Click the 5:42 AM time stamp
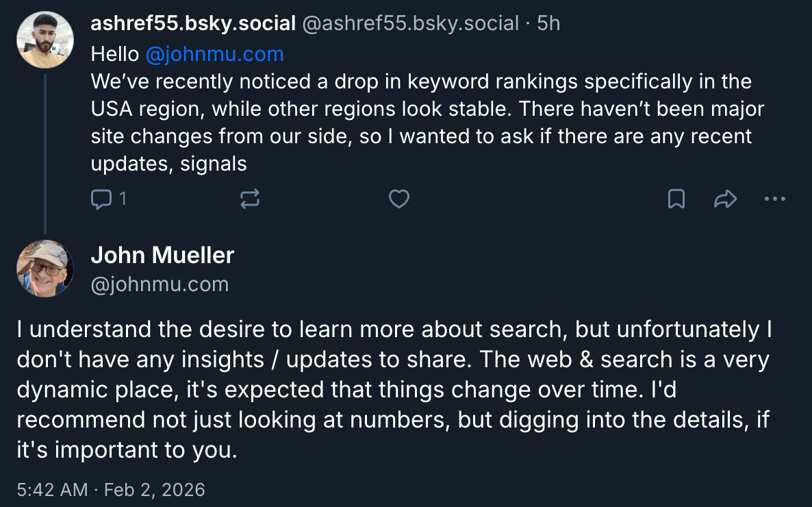Screen dimensions: 812x507 pyautogui.click(x=53, y=490)
